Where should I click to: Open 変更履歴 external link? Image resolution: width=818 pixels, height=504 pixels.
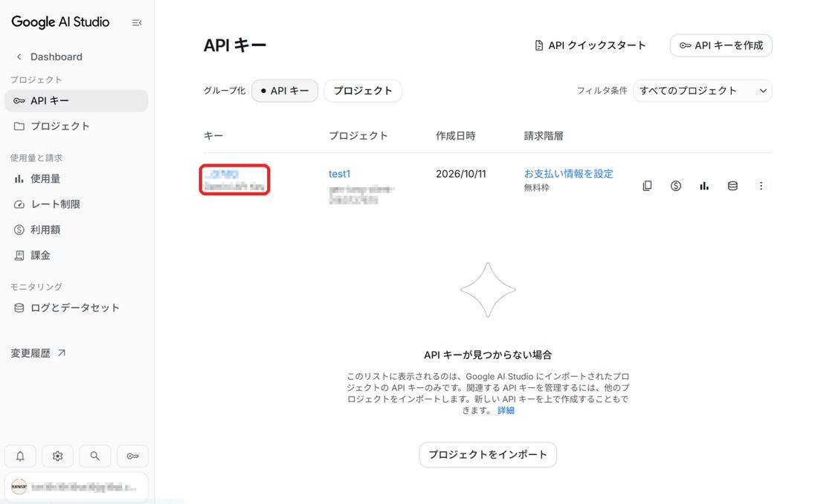[x=38, y=353]
